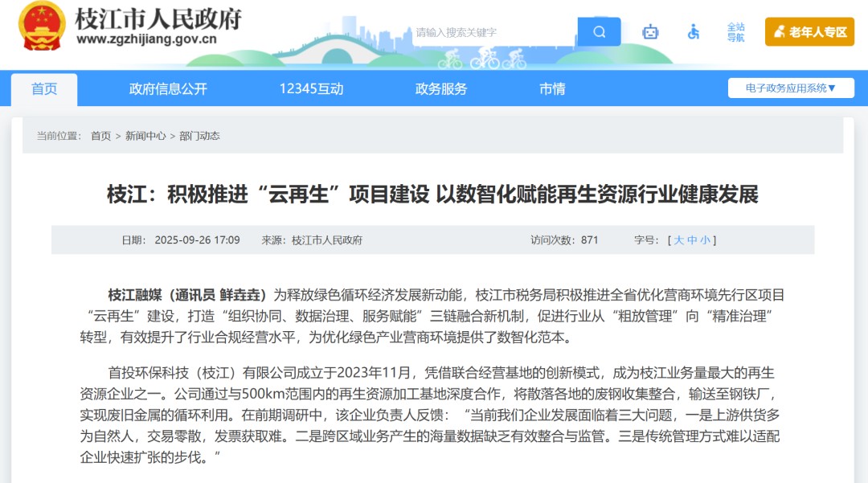The image size is (868, 483).
Task: Expand 电子政务应用系统 dropdown
Action: (791, 88)
